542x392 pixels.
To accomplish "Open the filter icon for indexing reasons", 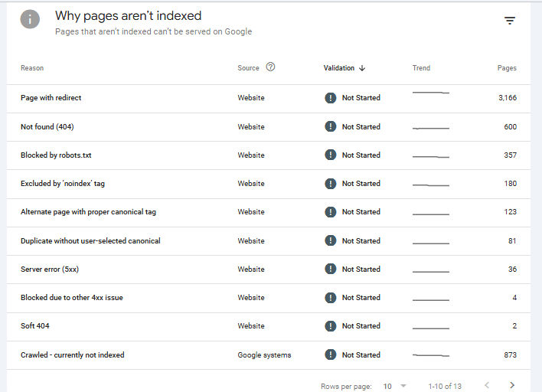I will pyautogui.click(x=510, y=21).
